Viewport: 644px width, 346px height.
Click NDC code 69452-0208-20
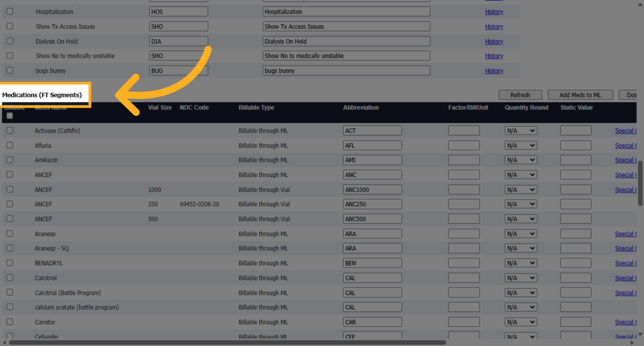pyautogui.click(x=199, y=204)
